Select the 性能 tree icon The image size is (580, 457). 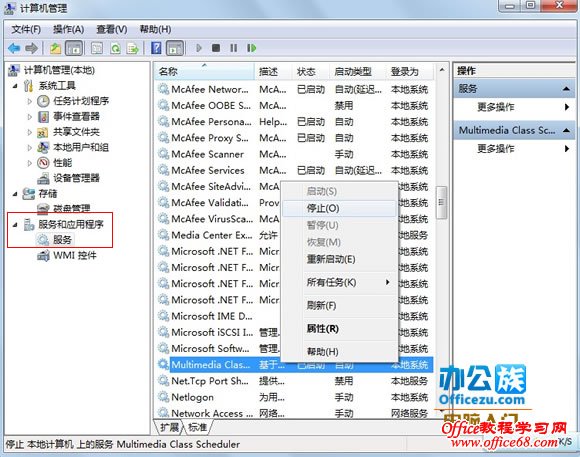[43, 163]
